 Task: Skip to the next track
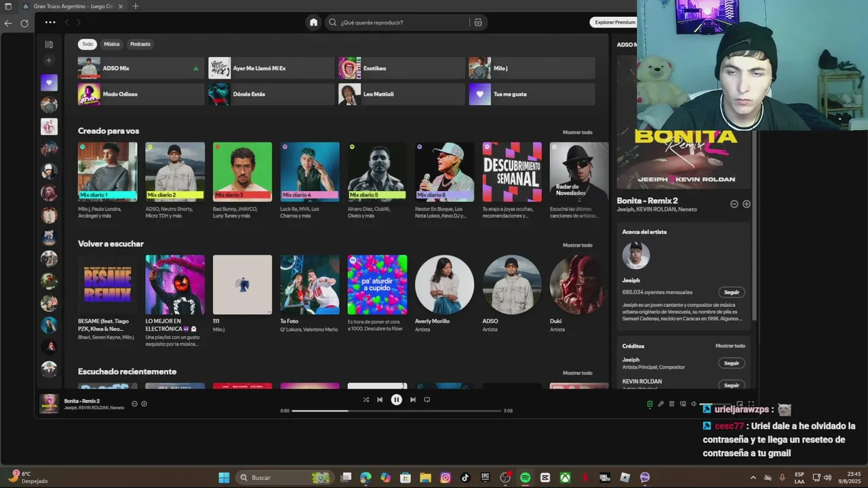tap(413, 400)
